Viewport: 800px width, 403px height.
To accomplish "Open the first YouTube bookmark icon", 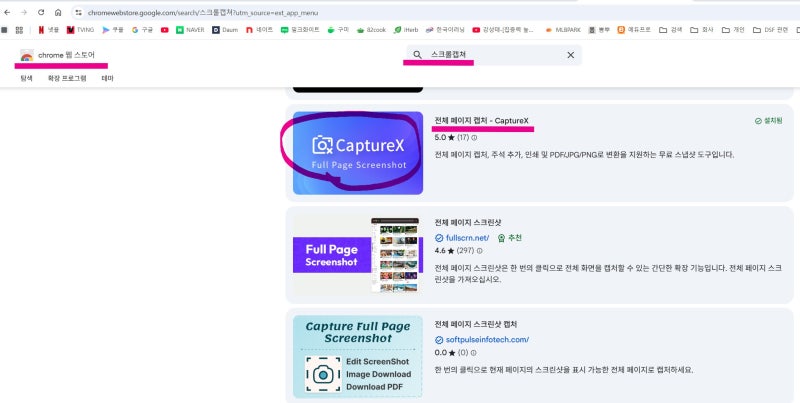I will pos(164,30).
